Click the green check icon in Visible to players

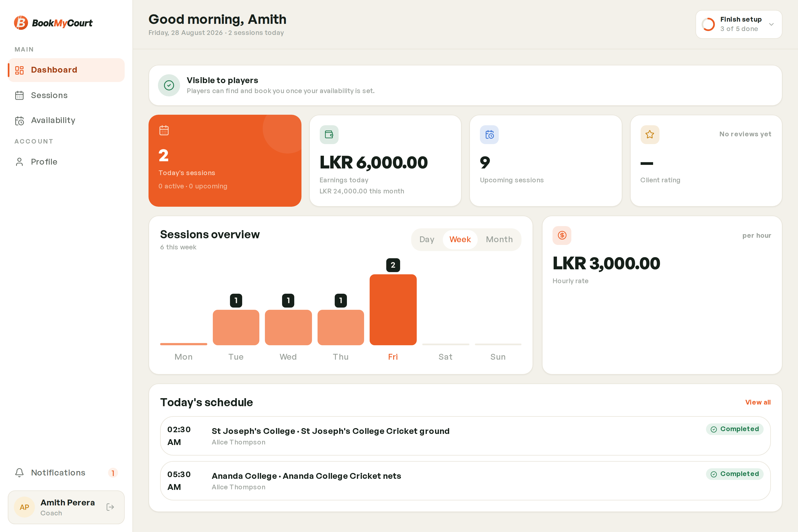tap(169, 85)
